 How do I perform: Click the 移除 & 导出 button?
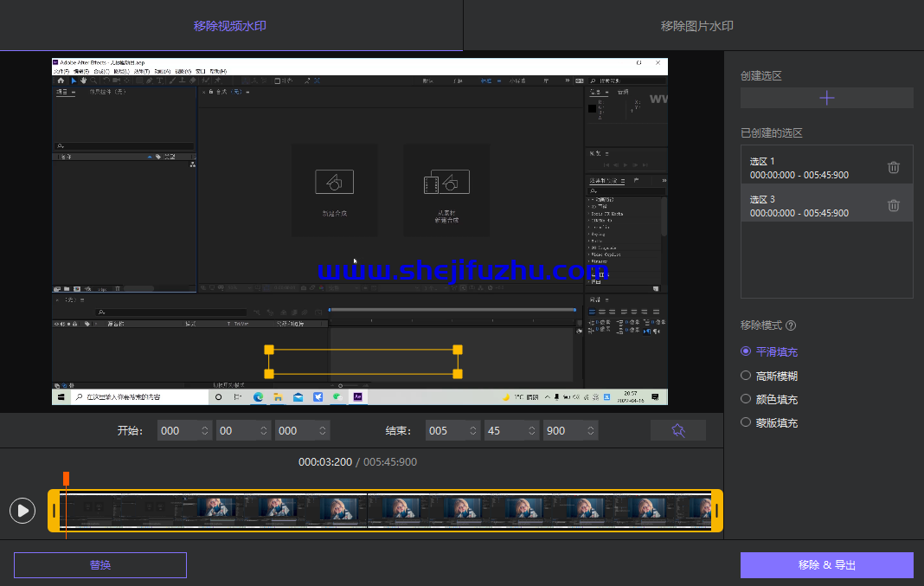(827, 565)
